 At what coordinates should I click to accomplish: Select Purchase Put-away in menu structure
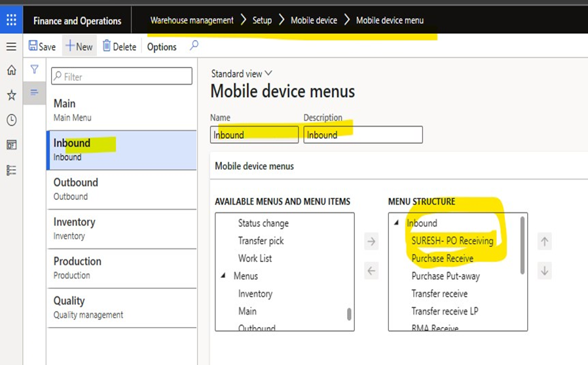click(445, 276)
